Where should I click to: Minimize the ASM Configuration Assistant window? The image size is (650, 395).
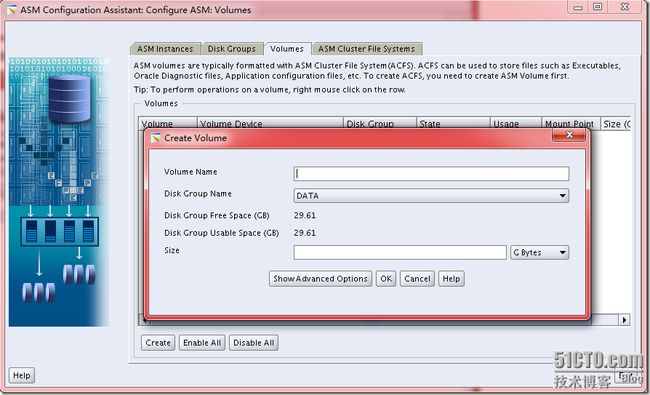(x=578, y=7)
